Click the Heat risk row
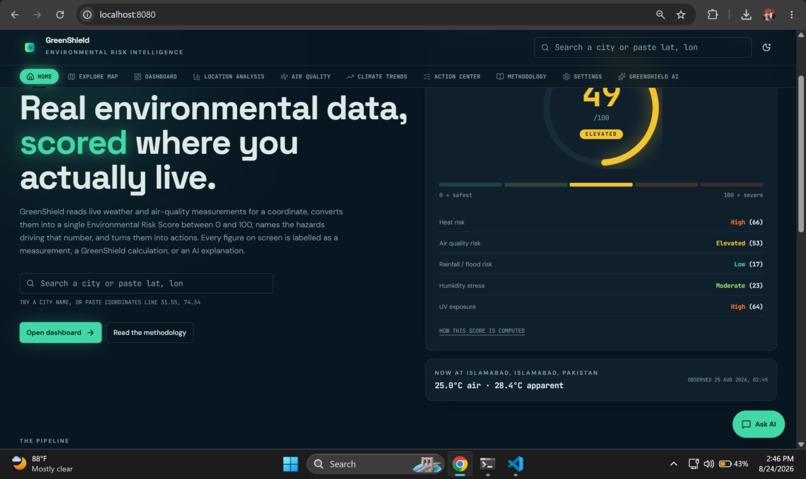 601,222
